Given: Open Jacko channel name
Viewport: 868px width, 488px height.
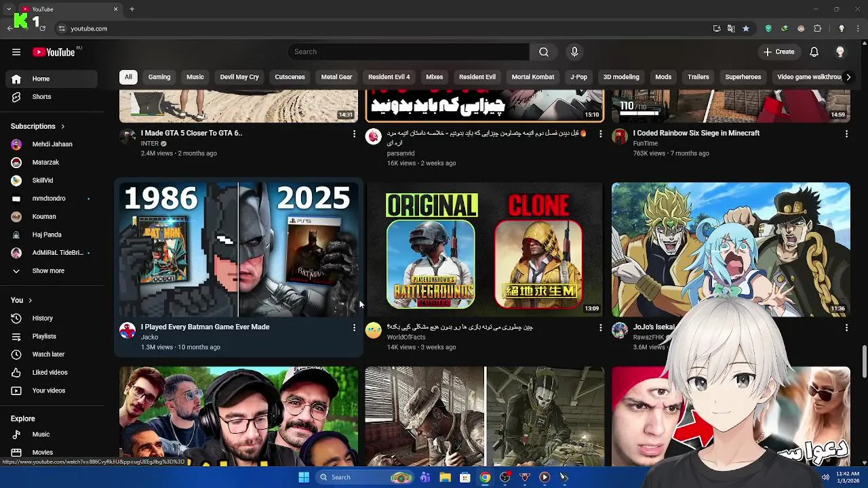Looking at the screenshot, I should pos(149,337).
